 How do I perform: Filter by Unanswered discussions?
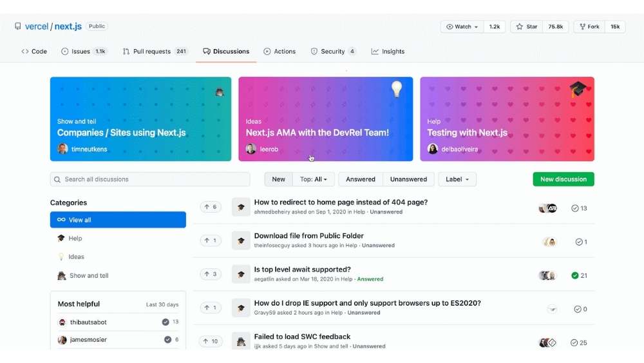click(408, 179)
